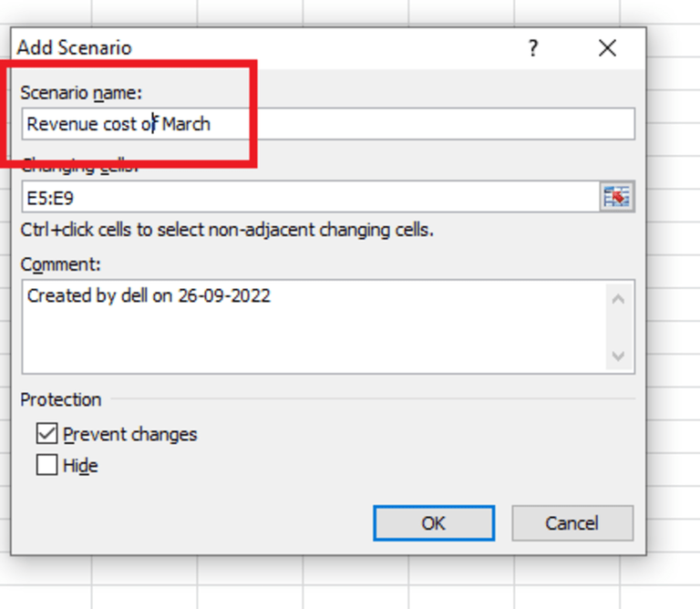Close the Add Scenario dialog
Screen dimensions: 700x609
coord(607,48)
